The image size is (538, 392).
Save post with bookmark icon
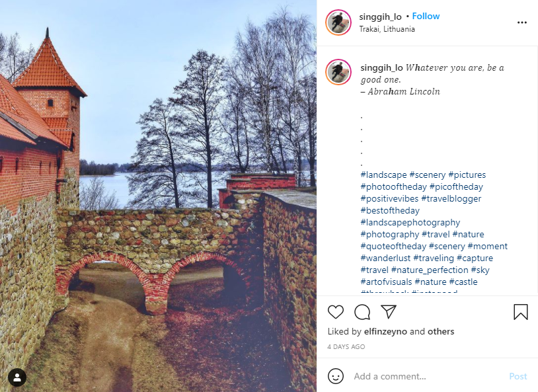coord(521,311)
